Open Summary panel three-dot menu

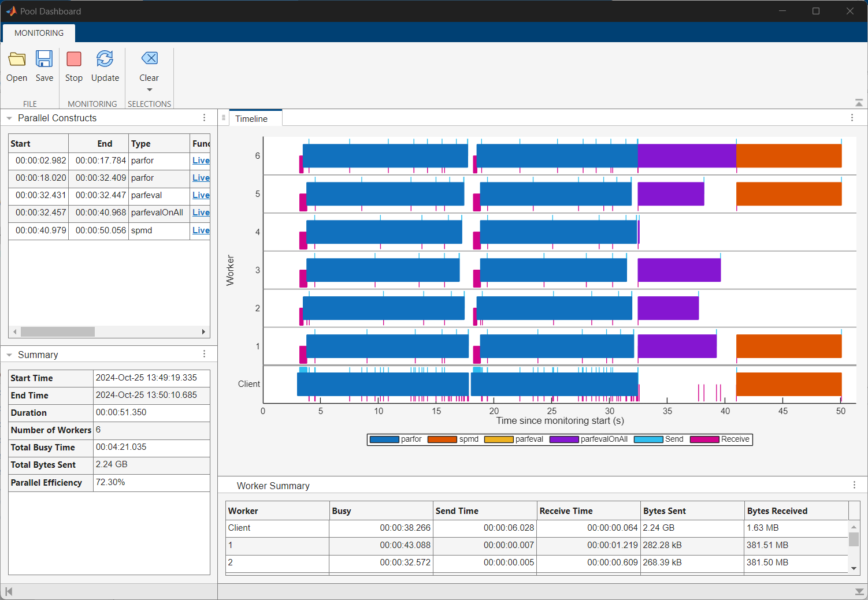pos(204,354)
